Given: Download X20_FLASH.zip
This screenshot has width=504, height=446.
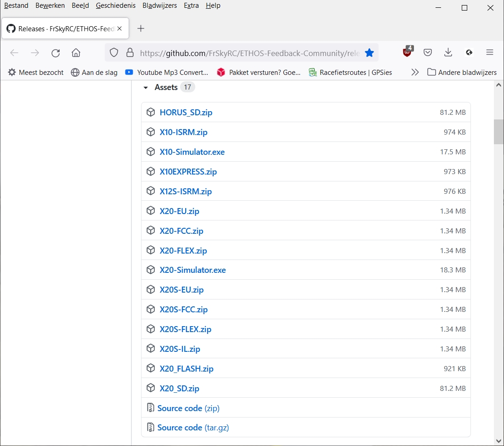Looking at the screenshot, I should pyautogui.click(x=187, y=368).
